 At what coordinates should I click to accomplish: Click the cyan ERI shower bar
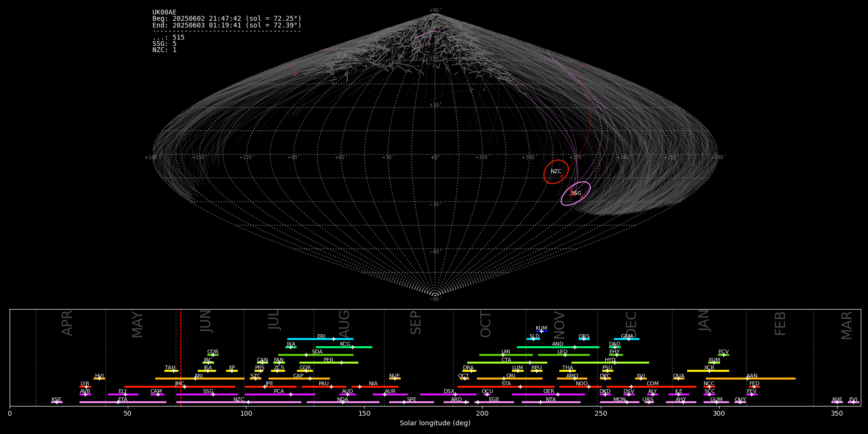point(320,339)
